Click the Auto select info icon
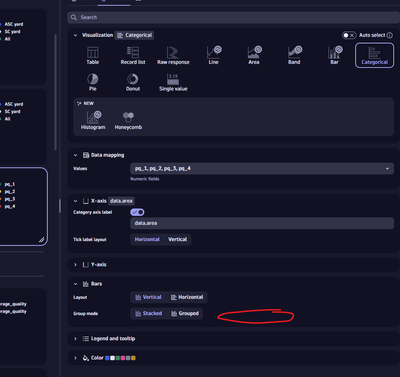 390,35
